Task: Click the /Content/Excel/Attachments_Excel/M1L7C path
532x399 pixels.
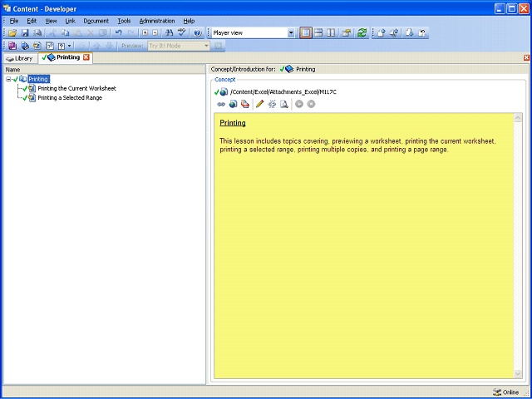Action: 283,92
